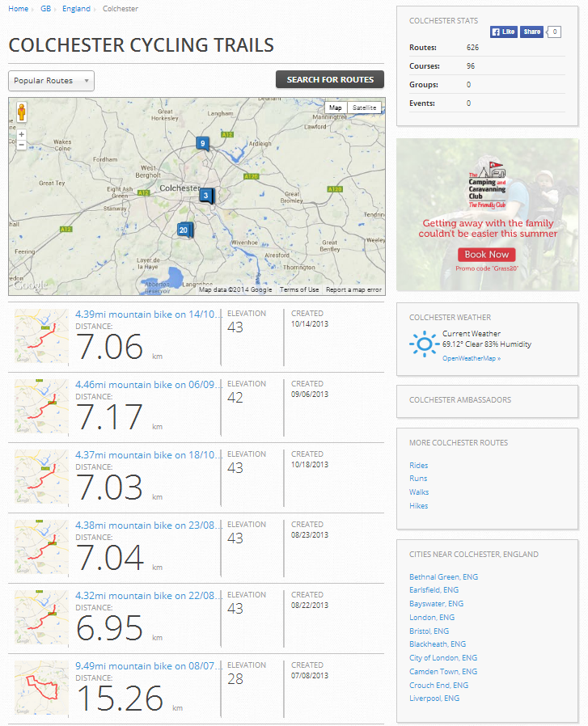Open the Runs routes link

418,479
